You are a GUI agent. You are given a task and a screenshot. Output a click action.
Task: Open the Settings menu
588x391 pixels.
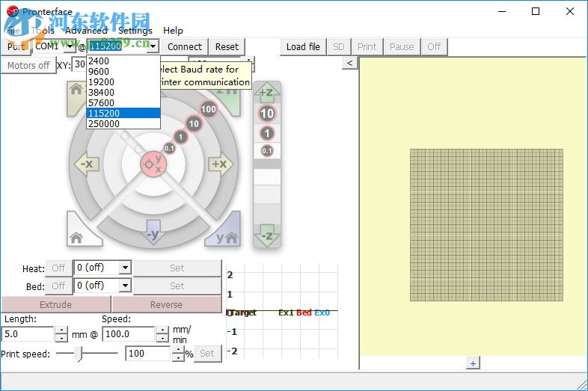click(135, 31)
